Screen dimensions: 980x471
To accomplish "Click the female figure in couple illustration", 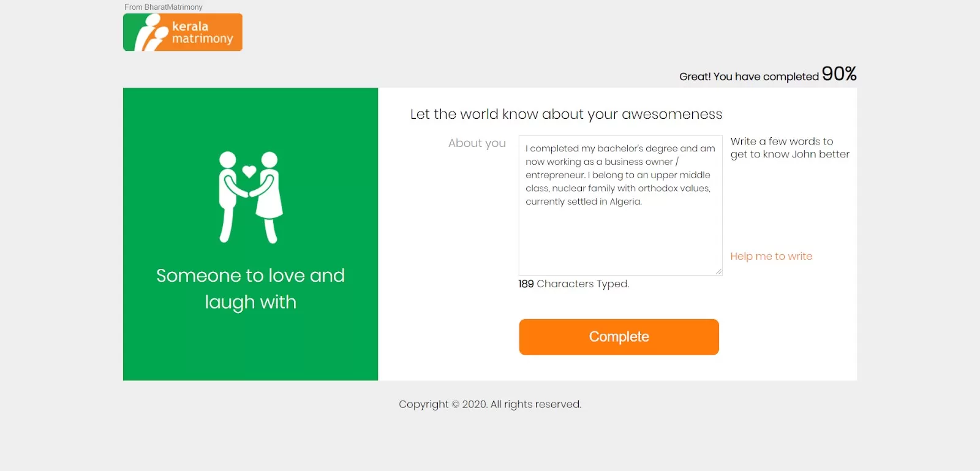I will [269, 196].
